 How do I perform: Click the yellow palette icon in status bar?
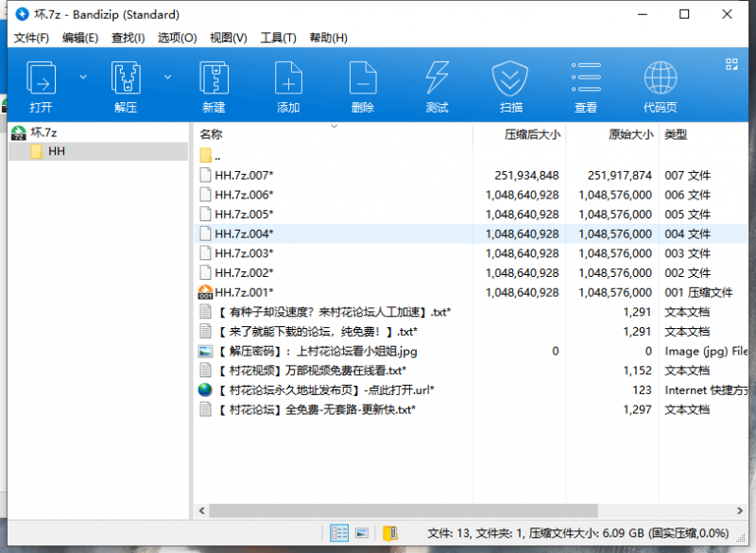391,532
